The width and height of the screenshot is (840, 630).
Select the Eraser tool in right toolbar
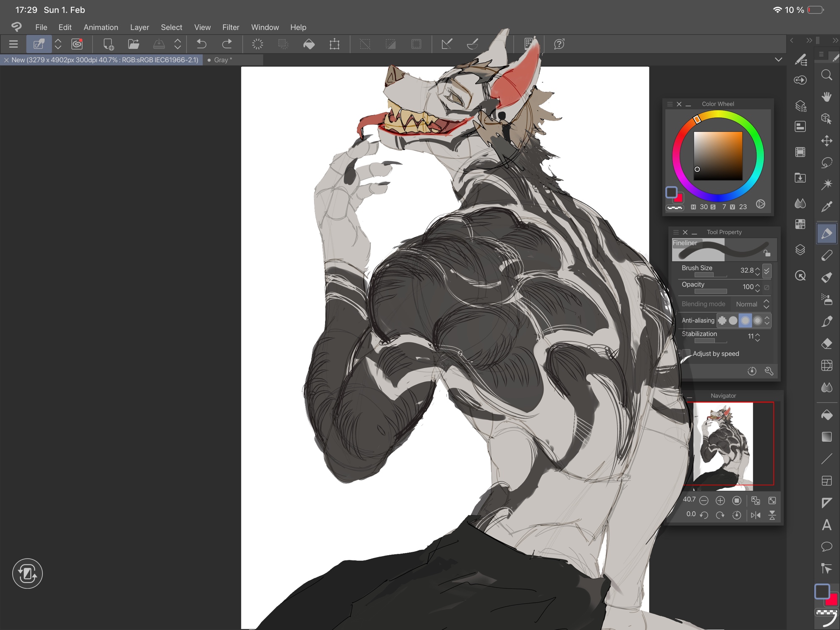coord(827,344)
